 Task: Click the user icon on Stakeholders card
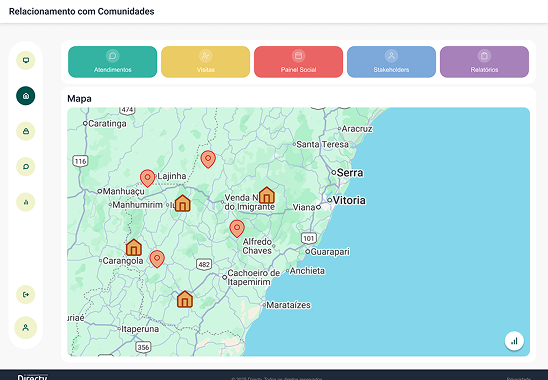391,56
